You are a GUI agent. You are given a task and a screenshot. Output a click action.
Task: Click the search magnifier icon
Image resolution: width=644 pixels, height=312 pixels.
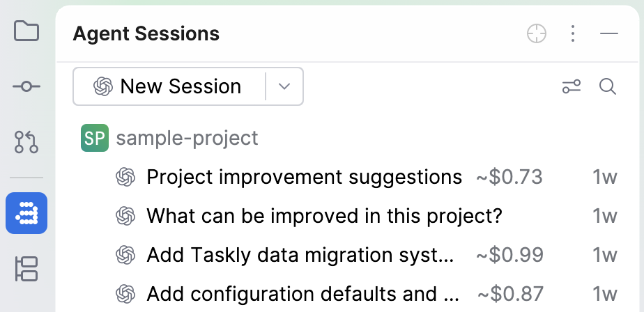(608, 86)
